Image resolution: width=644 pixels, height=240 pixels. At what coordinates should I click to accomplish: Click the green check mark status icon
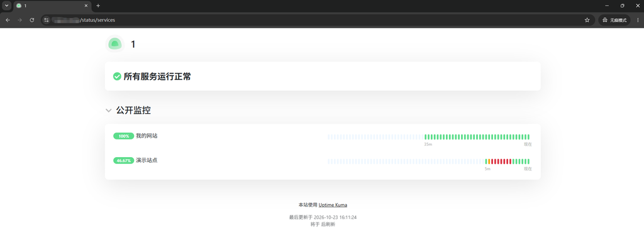(117, 76)
